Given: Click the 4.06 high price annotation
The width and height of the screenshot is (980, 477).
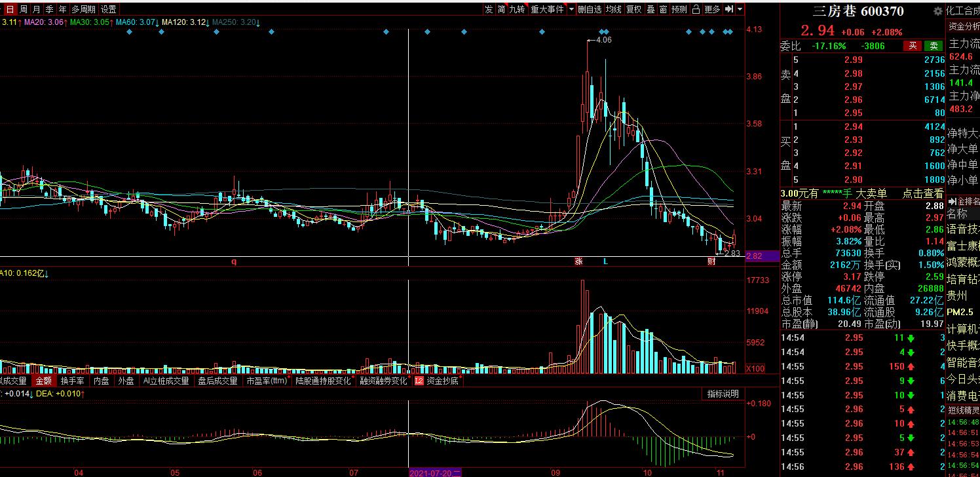Looking at the screenshot, I should pos(603,40).
